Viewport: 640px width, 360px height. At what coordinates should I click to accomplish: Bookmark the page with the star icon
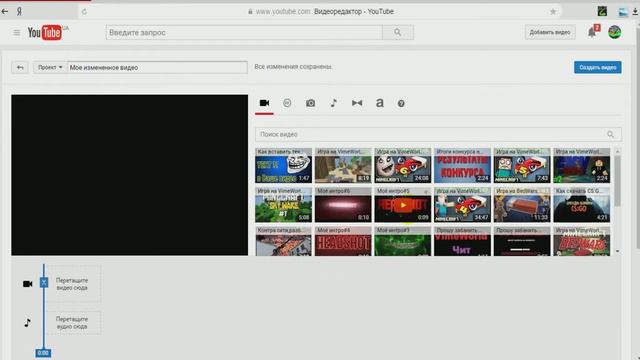click(x=553, y=11)
